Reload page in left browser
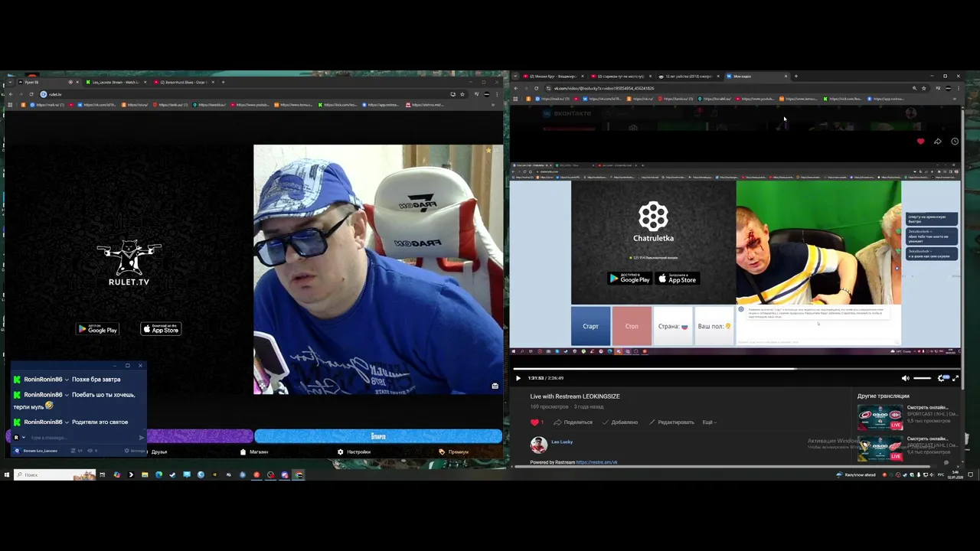Viewport: 980px width, 551px height. (x=31, y=94)
